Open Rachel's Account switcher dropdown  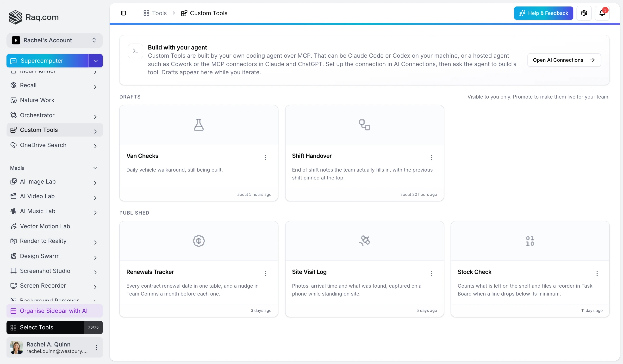[54, 40]
